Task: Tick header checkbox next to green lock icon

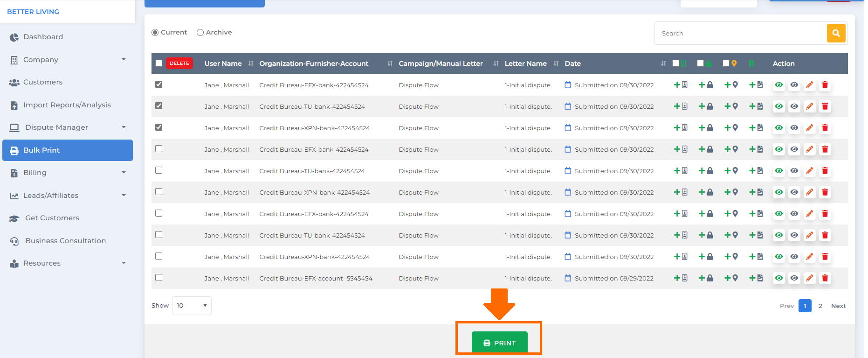Action: tap(700, 63)
